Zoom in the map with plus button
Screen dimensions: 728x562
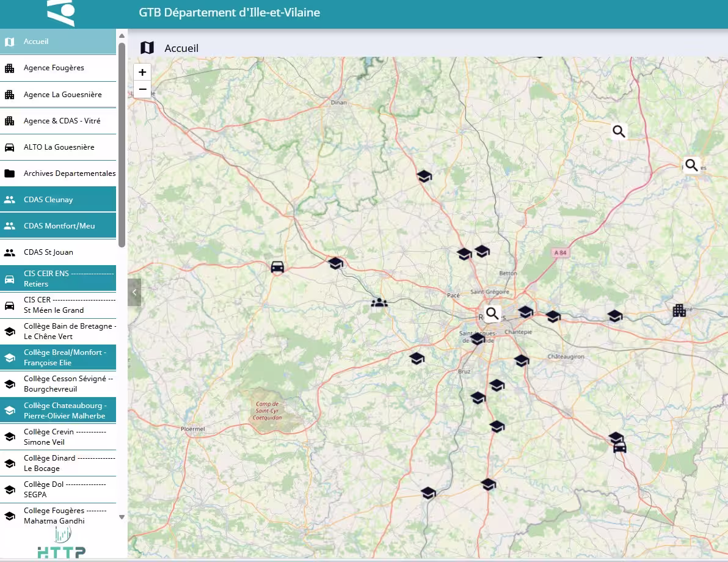142,72
